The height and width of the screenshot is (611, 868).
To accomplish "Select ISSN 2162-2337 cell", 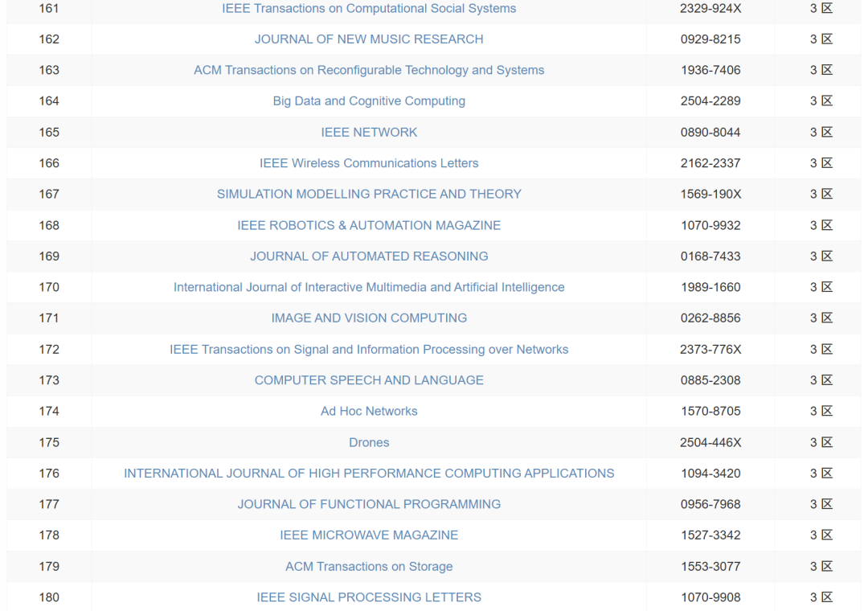I will pos(710,163).
